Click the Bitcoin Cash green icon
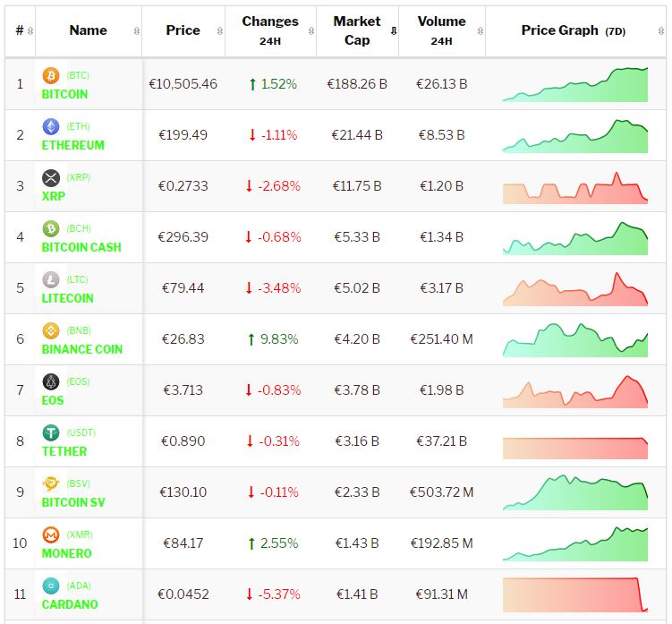 coord(51,229)
